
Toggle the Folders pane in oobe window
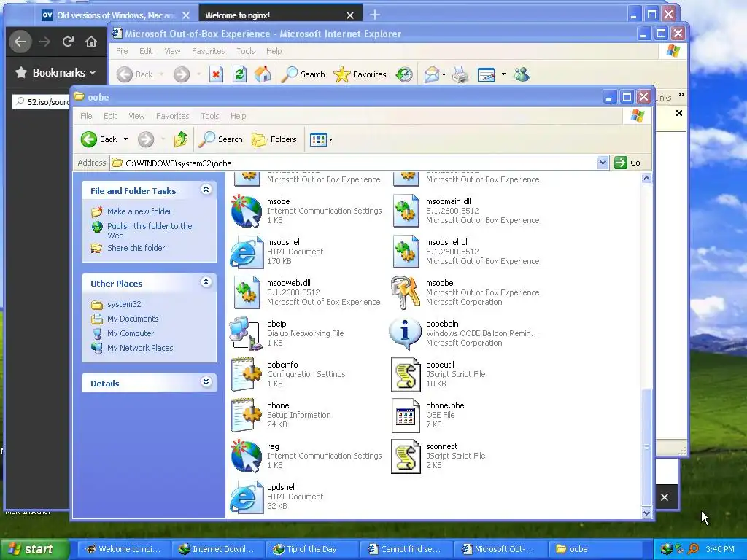tap(274, 139)
